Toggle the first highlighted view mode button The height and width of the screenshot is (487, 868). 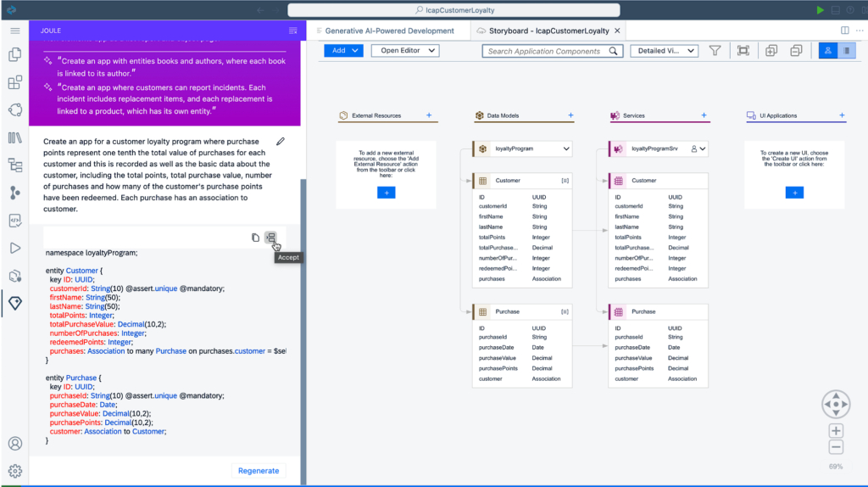click(827, 51)
